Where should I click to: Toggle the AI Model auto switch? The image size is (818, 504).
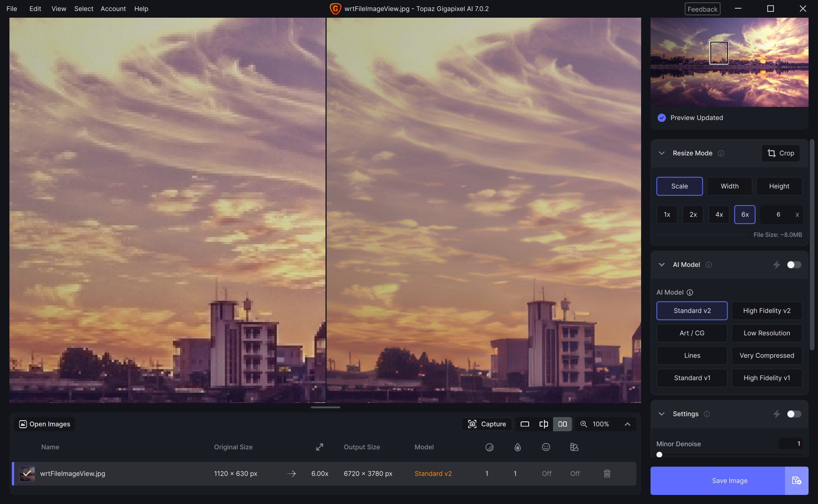point(794,265)
